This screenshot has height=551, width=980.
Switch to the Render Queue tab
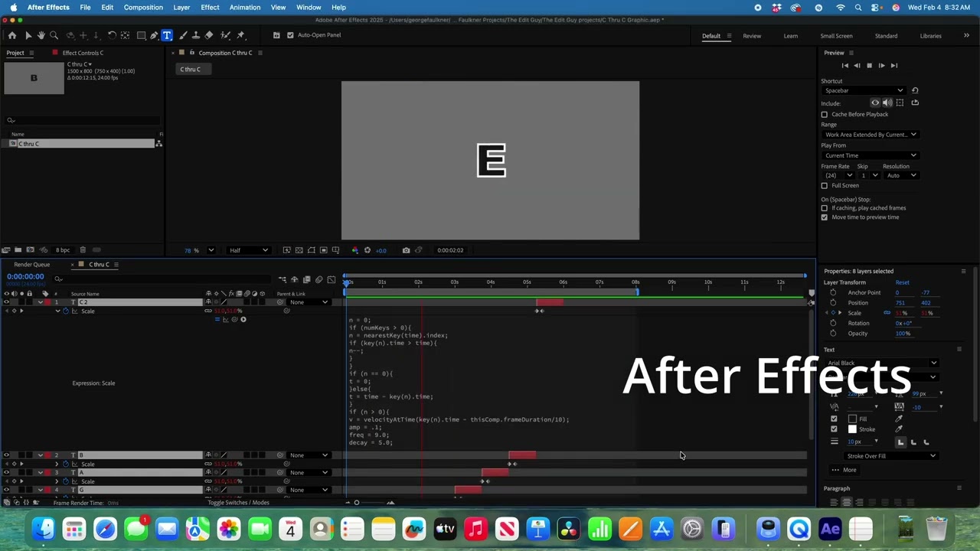(32, 265)
